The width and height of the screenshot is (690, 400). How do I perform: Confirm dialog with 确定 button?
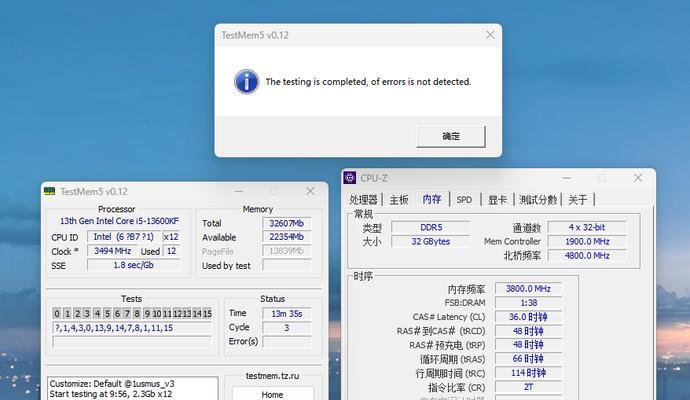tap(451, 136)
